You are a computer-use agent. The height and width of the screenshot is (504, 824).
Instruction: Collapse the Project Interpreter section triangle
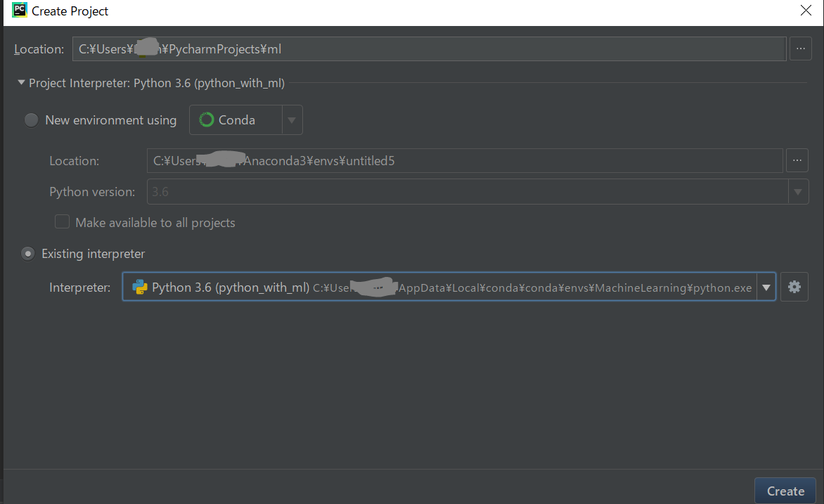pos(21,82)
